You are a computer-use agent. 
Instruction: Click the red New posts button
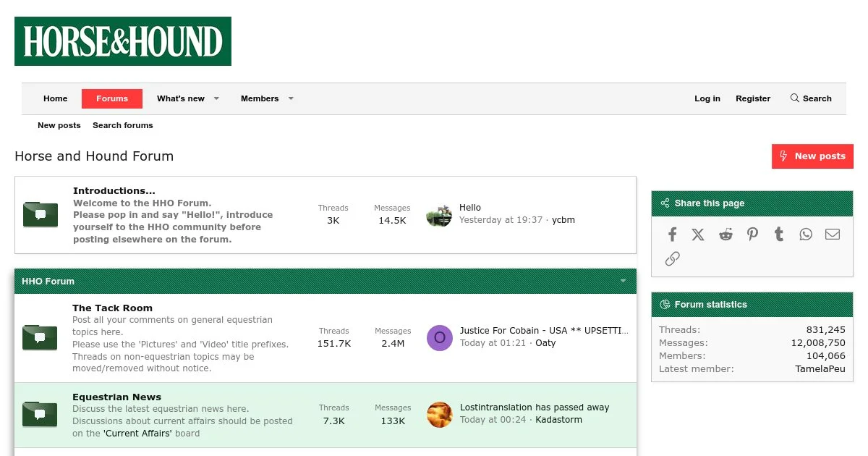coord(812,156)
